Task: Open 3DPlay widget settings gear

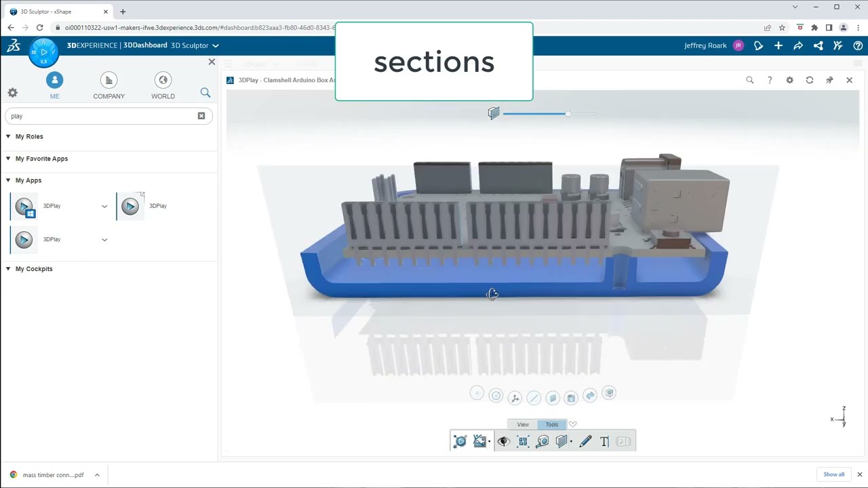Action: (789, 80)
